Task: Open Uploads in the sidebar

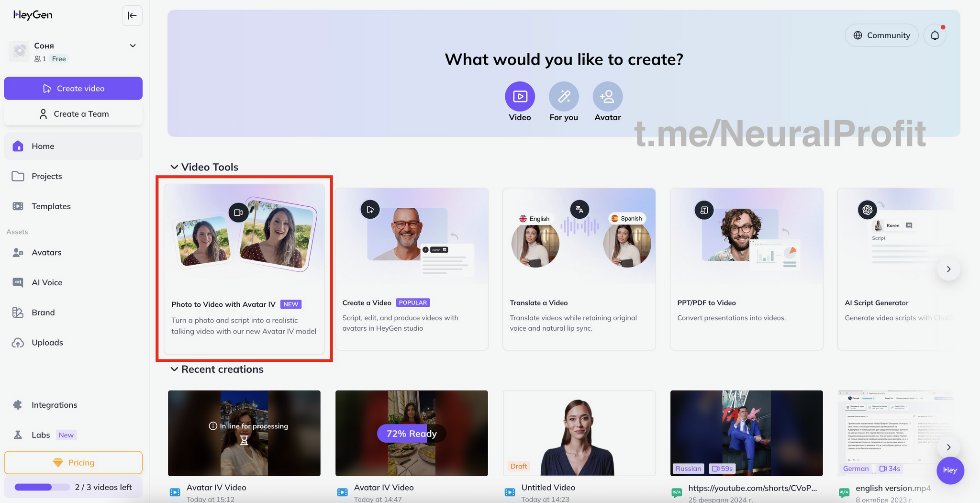Action: point(73,343)
